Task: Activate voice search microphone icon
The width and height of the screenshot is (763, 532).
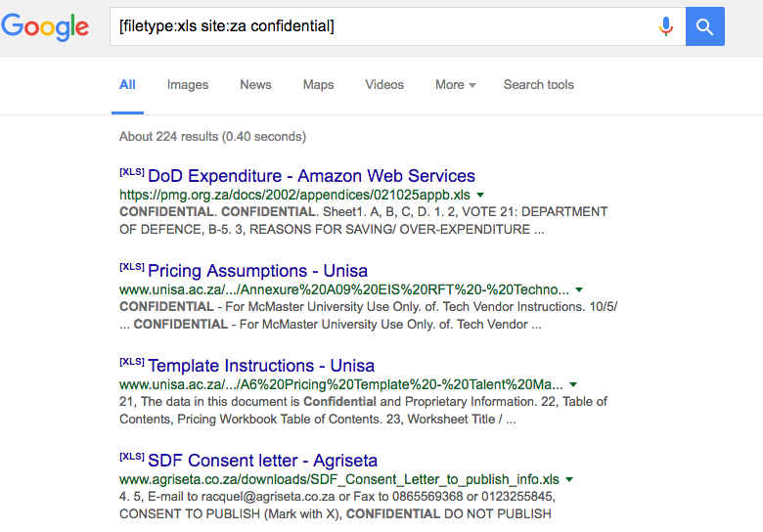Action: (x=666, y=26)
